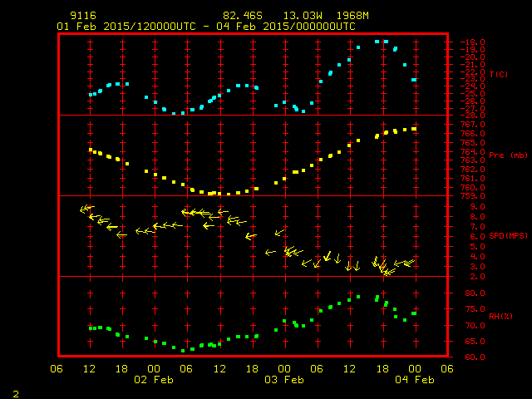Image resolution: width=532 pixels, height=399 pixels.
Task: Click the '2.0' wind speed tick value
Action: pos(477,277)
